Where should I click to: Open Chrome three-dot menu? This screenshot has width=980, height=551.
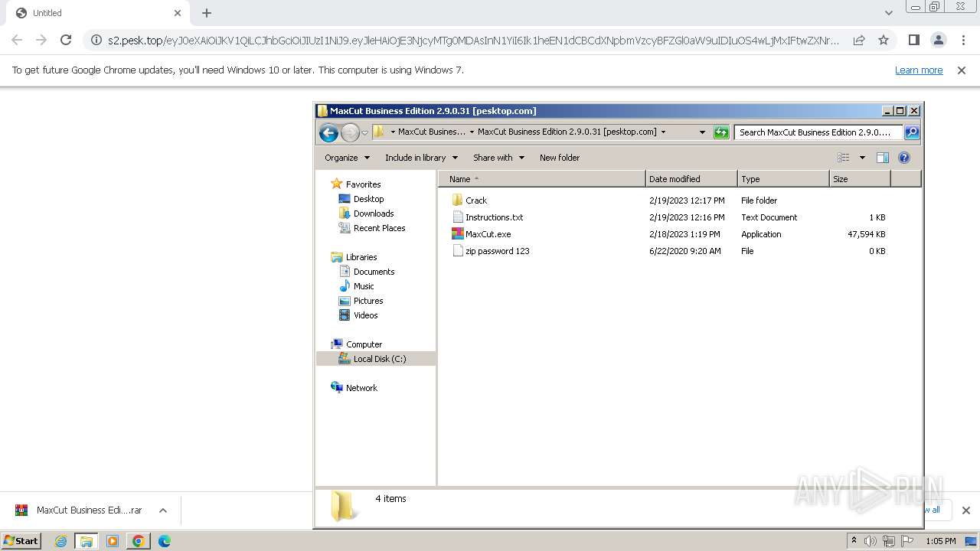(x=964, y=40)
